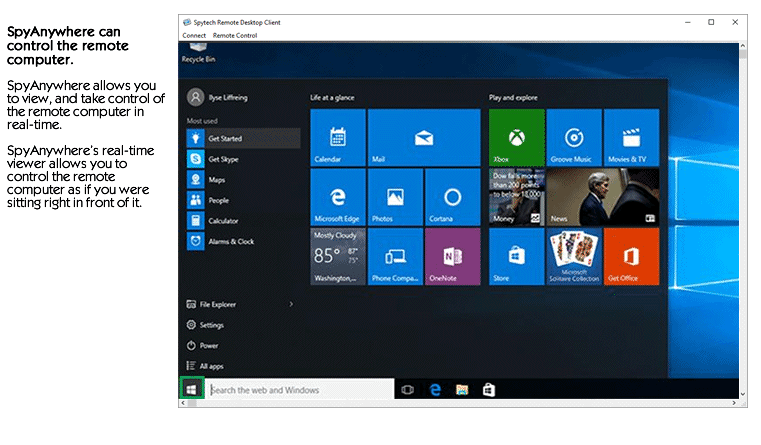Open the Groove Music tile
Image resolution: width=761 pixels, height=445 pixels.
coord(574,137)
